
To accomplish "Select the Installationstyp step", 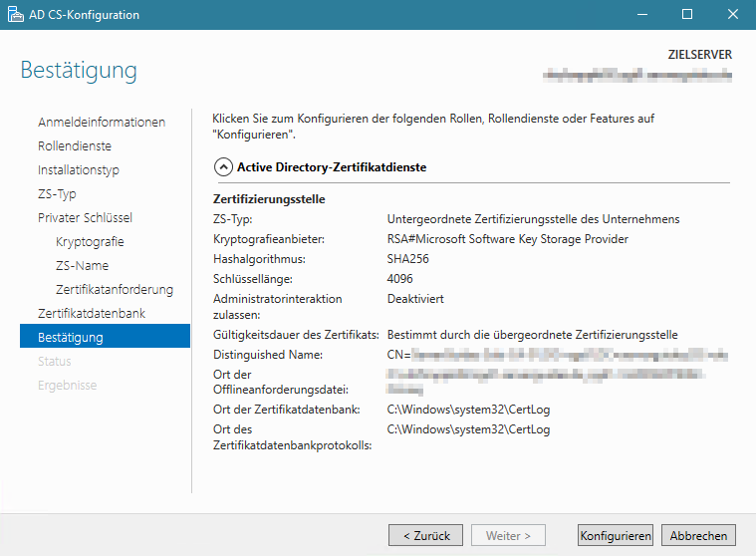I will [x=79, y=169].
